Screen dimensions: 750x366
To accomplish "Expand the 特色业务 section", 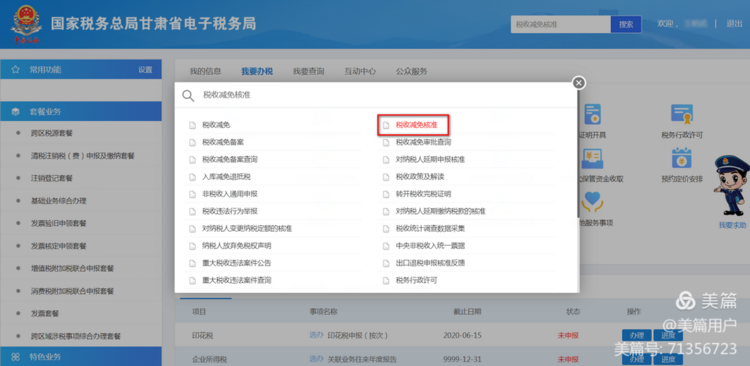I will point(81,356).
